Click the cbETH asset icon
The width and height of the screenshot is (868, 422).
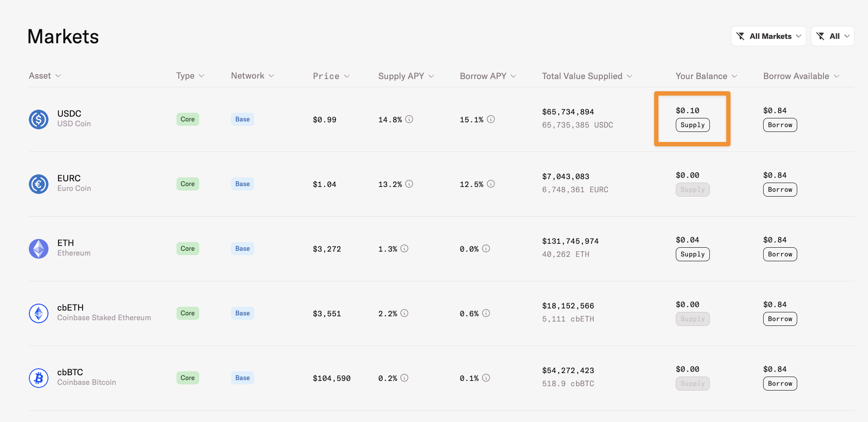pos(38,313)
